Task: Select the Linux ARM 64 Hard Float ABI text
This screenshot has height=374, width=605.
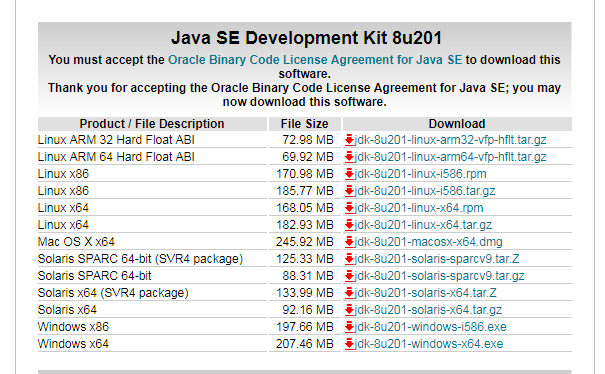Action: coord(116,157)
